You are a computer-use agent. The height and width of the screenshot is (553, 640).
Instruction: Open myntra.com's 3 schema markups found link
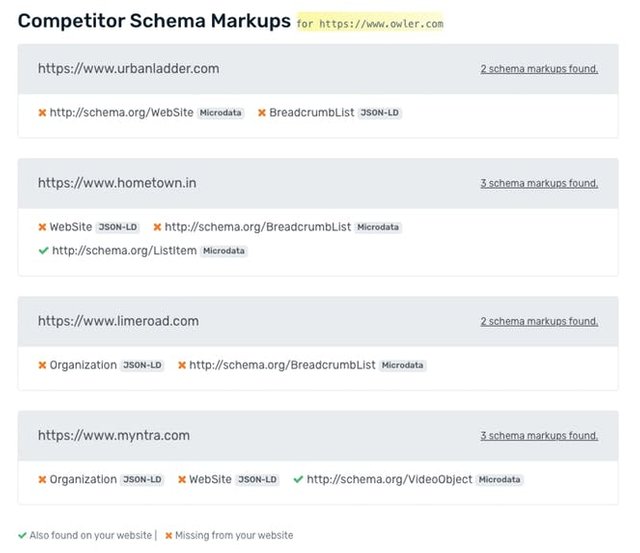(x=539, y=435)
